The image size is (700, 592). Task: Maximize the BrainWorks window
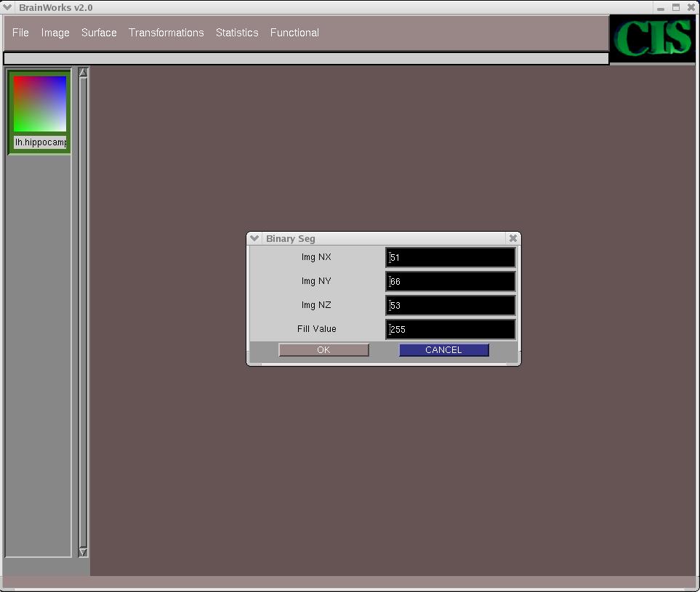[x=676, y=7]
